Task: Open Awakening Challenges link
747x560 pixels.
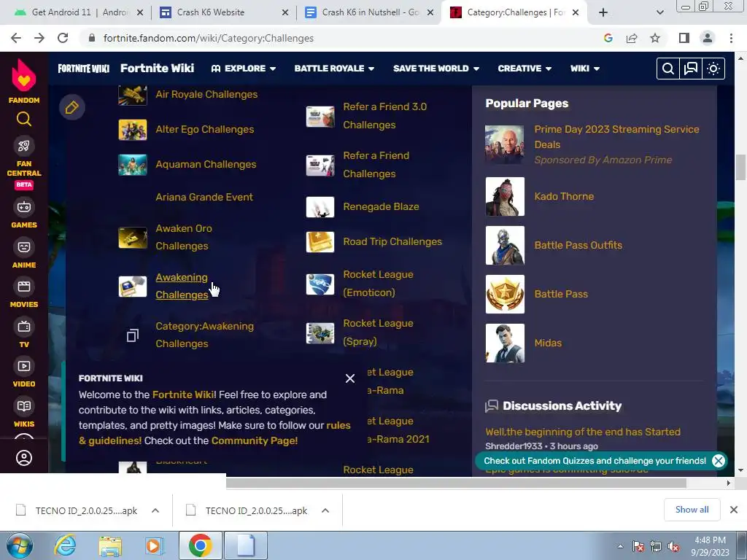Action: (x=182, y=286)
